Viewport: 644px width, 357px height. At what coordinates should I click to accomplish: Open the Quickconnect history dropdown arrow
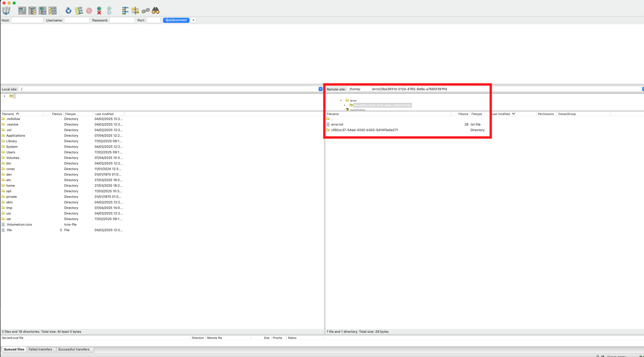click(x=193, y=20)
